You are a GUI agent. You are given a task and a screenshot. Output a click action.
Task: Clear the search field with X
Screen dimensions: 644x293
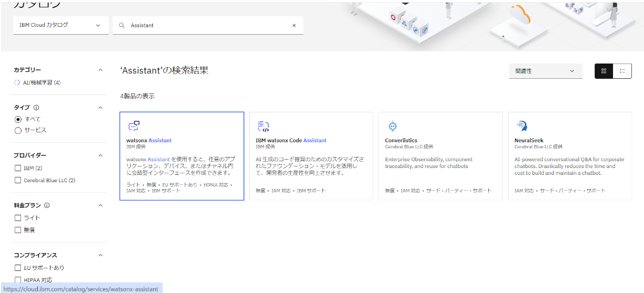pyautogui.click(x=294, y=25)
